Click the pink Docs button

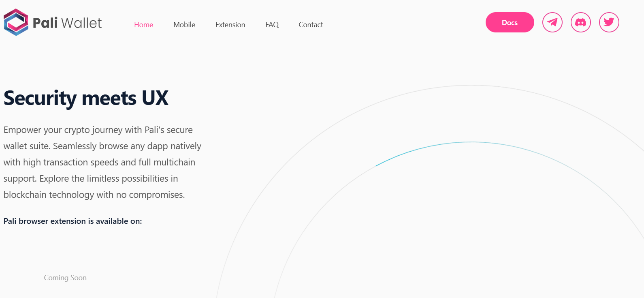click(x=510, y=22)
